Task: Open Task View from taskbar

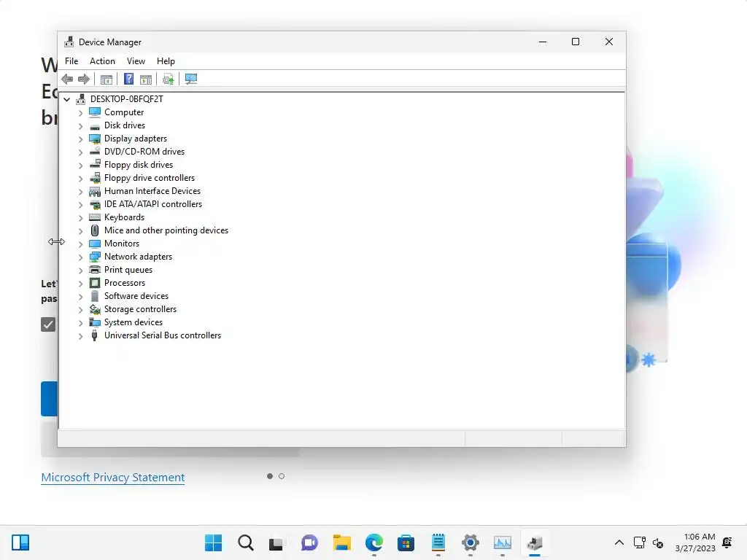Action: 276,542
